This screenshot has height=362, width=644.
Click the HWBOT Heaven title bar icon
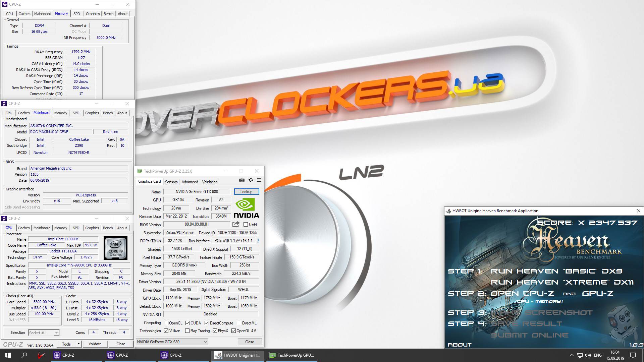(448, 211)
